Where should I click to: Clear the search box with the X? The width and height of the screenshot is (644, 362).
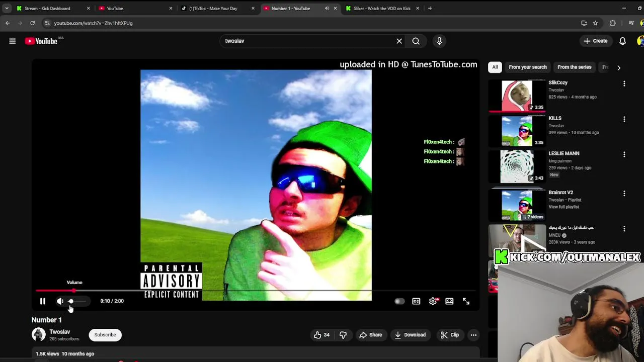tap(399, 41)
